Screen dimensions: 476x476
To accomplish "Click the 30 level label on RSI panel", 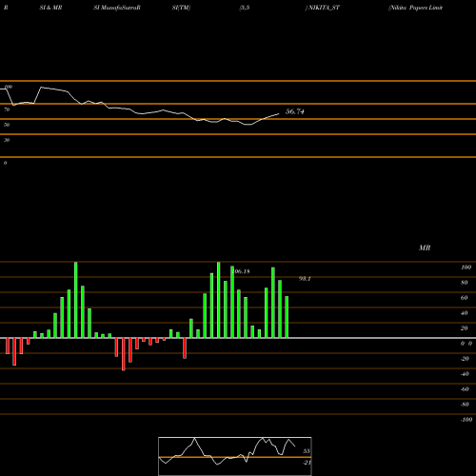I will pos(7,140).
